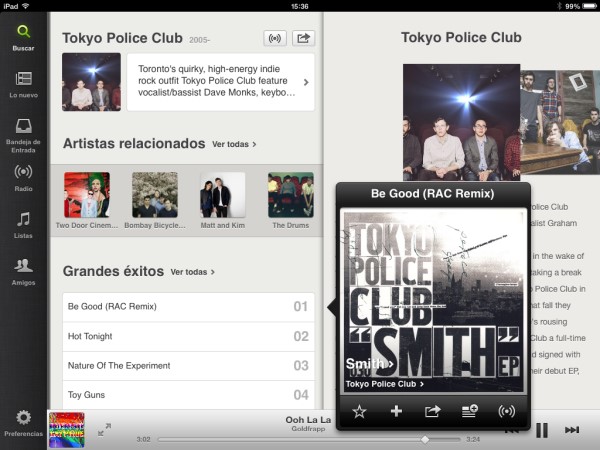
Task: Star the Be Good track in popup
Action: coord(359,411)
